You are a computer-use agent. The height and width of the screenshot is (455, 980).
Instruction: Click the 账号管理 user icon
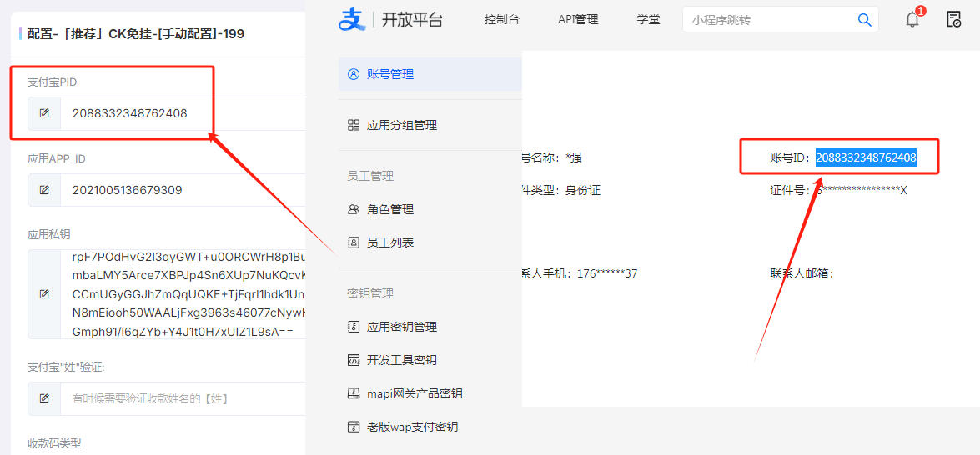(x=354, y=75)
